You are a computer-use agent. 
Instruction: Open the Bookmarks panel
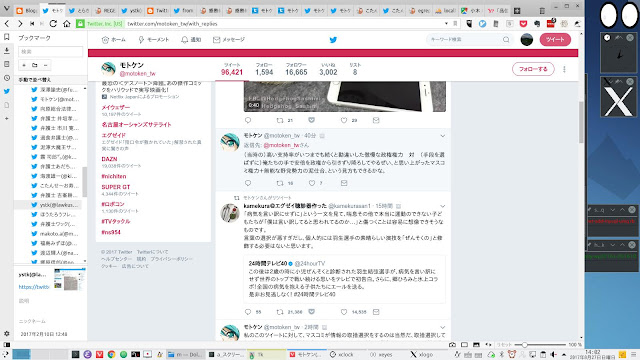point(7,37)
